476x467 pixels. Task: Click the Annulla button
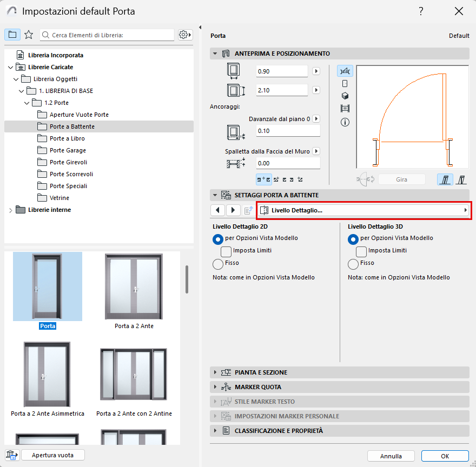(x=391, y=456)
